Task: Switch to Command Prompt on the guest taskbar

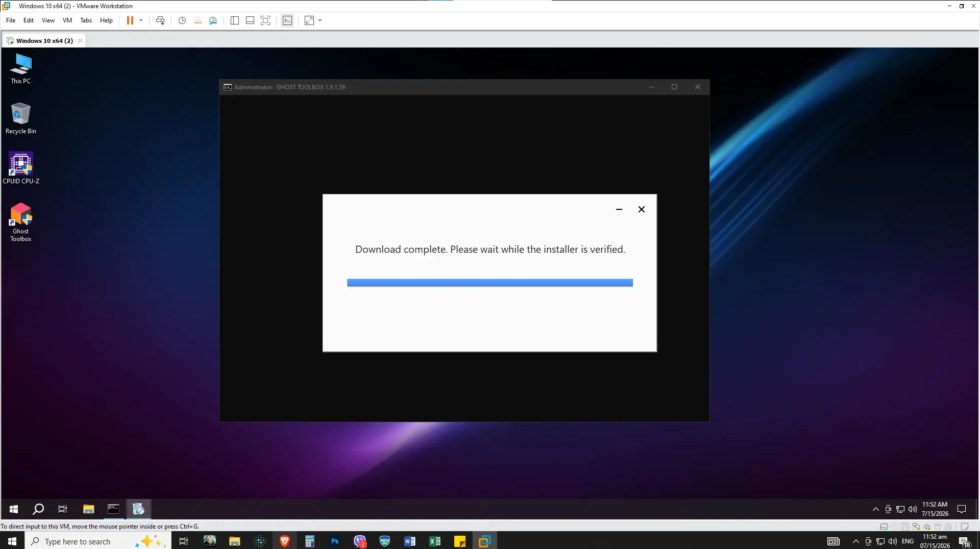Action: pos(113,509)
